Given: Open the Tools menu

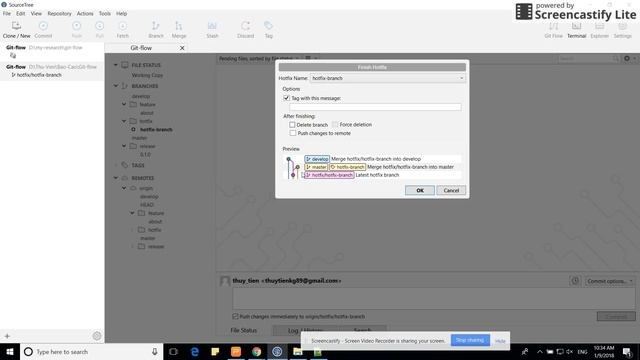Looking at the screenshot, I should (104, 13).
